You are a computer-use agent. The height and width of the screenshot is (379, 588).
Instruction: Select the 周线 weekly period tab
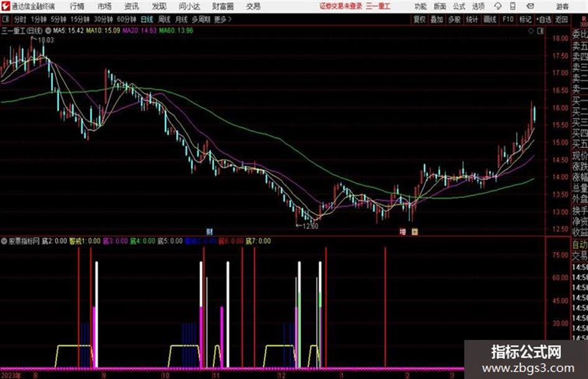click(164, 19)
